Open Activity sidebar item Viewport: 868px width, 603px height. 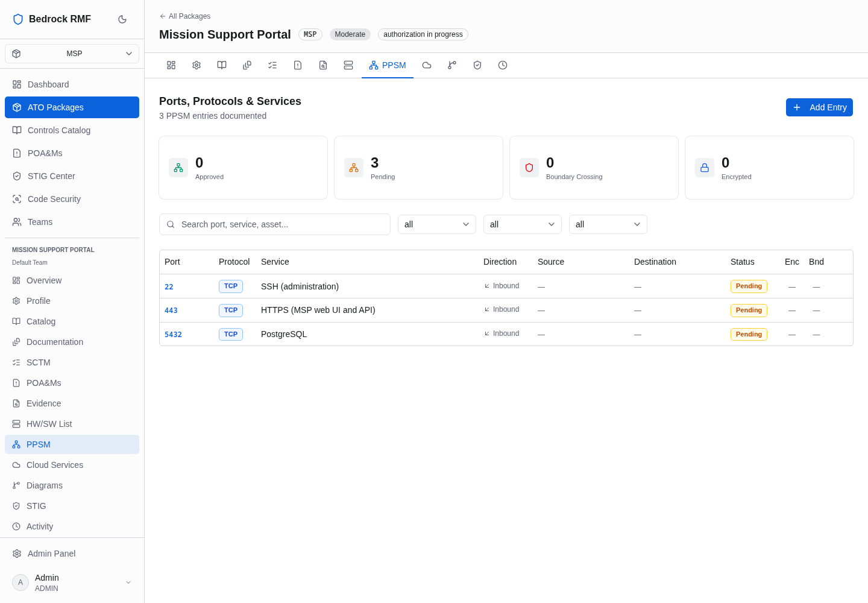(x=72, y=526)
